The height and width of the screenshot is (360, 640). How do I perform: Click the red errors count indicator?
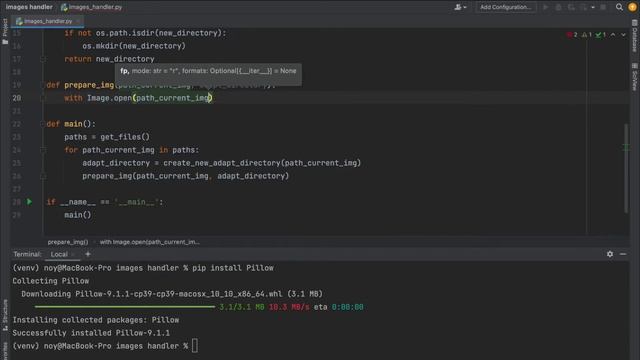(572, 35)
